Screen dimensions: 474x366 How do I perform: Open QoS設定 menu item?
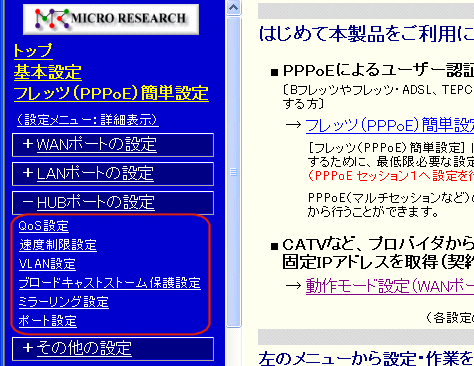pos(44,226)
